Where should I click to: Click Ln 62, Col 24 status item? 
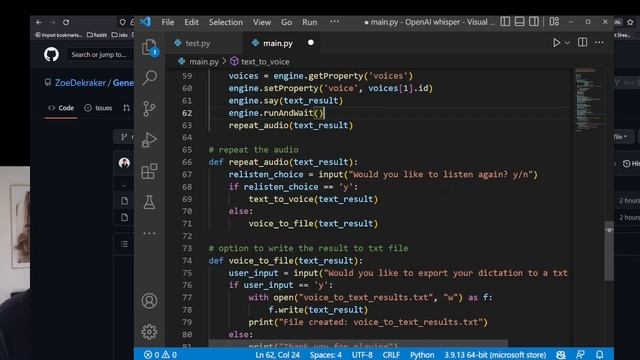click(278, 355)
